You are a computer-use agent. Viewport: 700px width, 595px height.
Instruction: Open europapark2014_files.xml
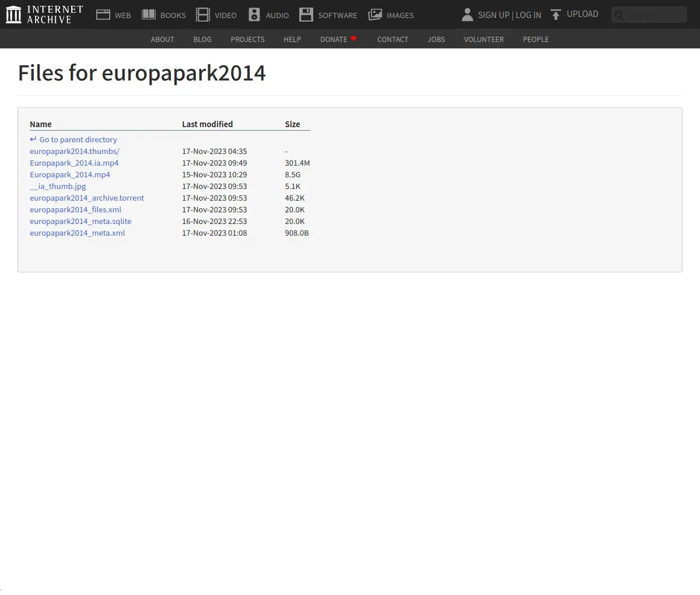(x=76, y=209)
